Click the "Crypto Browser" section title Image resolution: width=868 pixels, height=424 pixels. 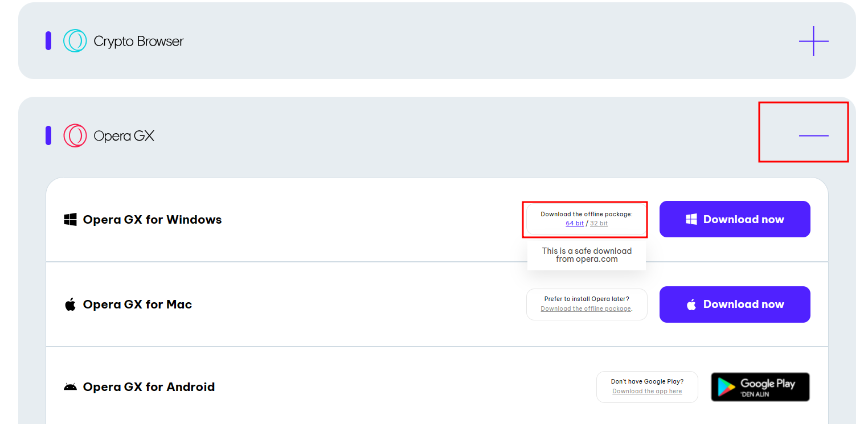(x=138, y=42)
